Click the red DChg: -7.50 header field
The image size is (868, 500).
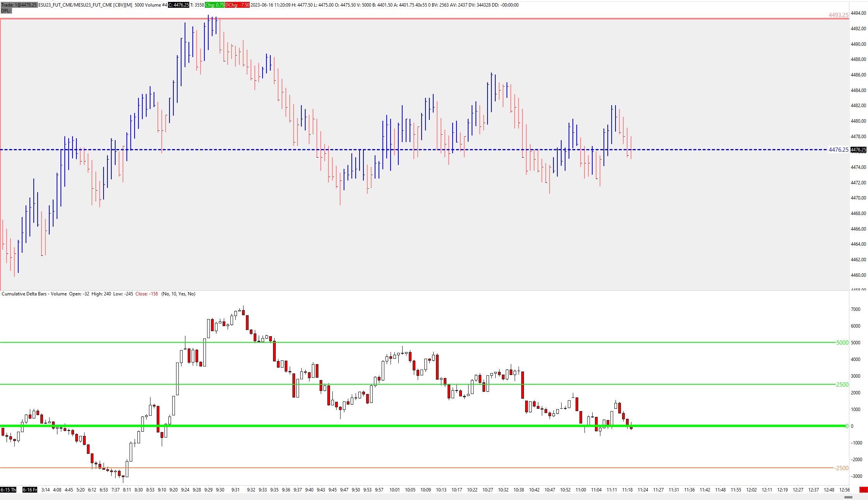coord(237,5)
